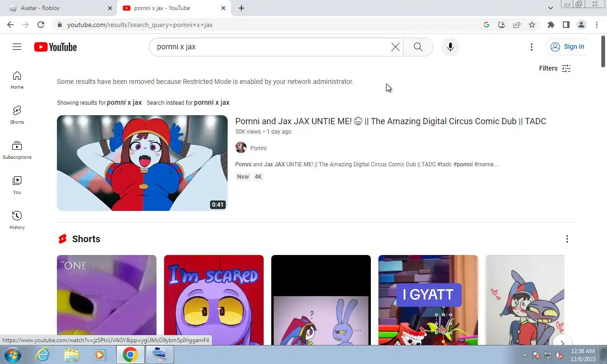The height and width of the screenshot is (364, 607).
Task: Bookmark this page with the star
Action: point(532,25)
